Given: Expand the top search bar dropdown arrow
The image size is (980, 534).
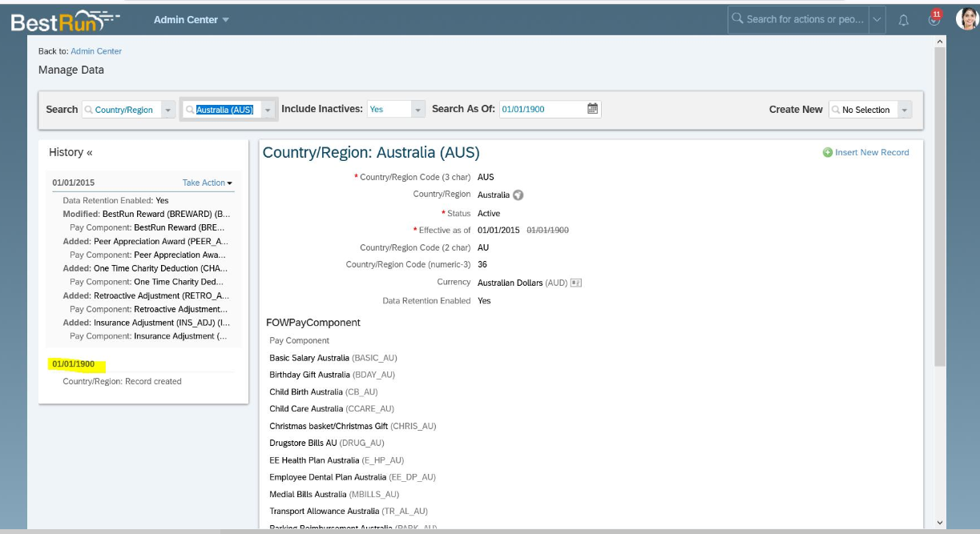Looking at the screenshot, I should tap(877, 19).
